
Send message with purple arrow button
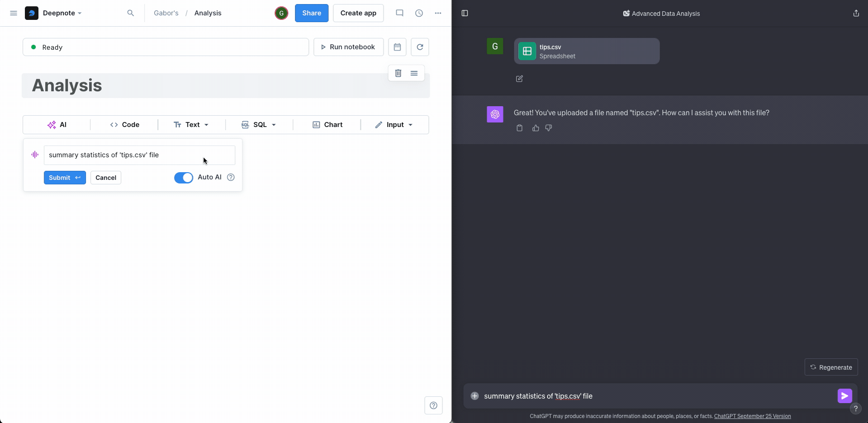(x=844, y=396)
